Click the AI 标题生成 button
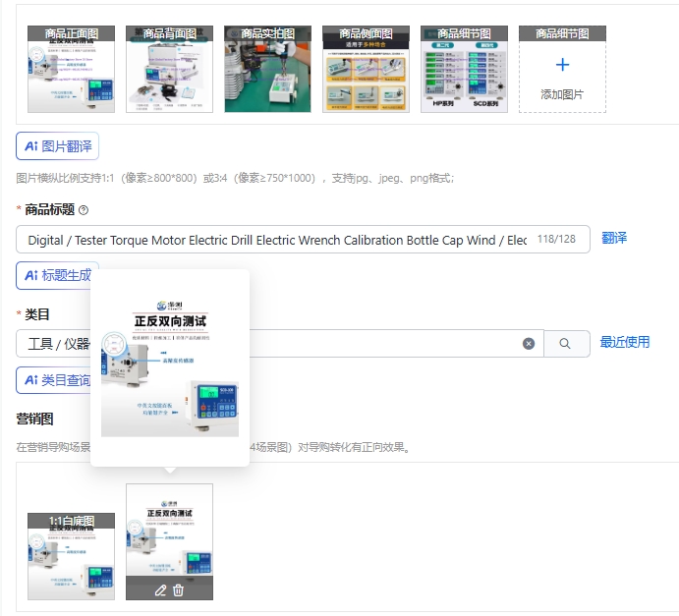This screenshot has height=616, width=679. coord(58,275)
